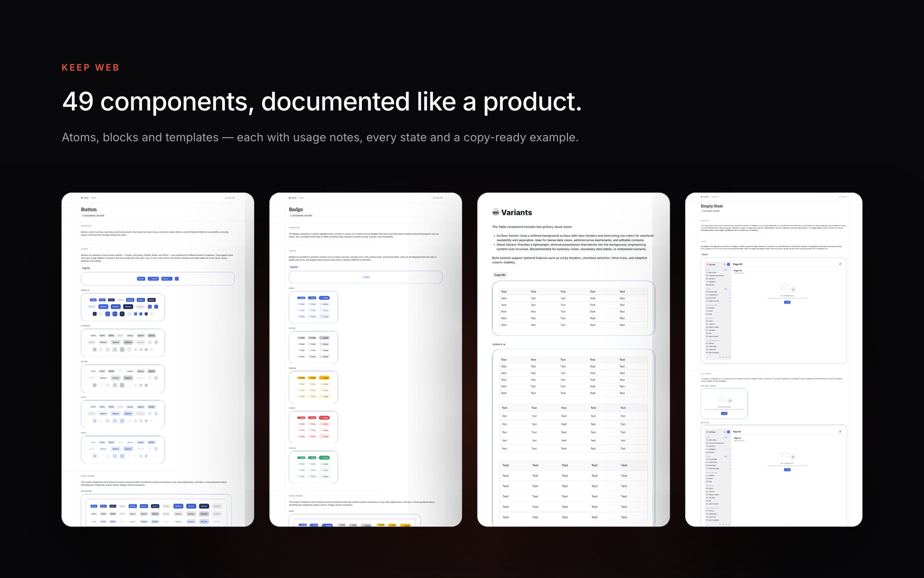The width and height of the screenshot is (924, 578).
Task: Select the yellow Warning badges panel
Action: click(x=313, y=387)
